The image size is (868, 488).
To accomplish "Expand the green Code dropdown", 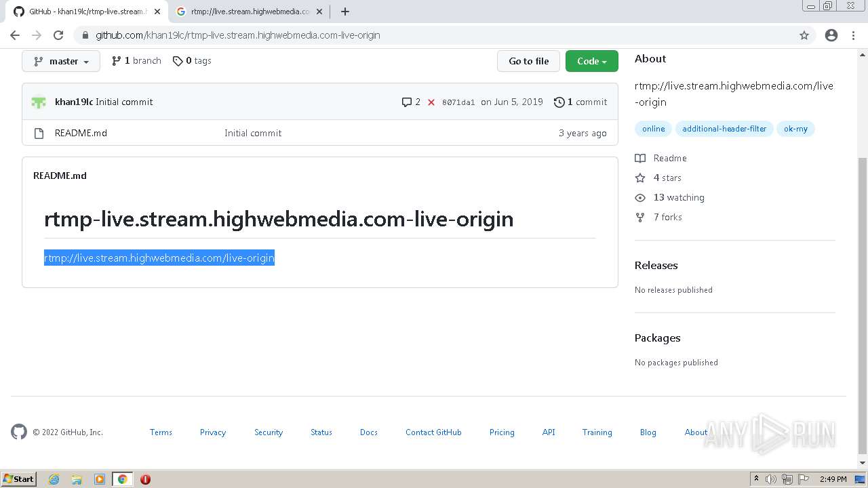I will [x=592, y=61].
